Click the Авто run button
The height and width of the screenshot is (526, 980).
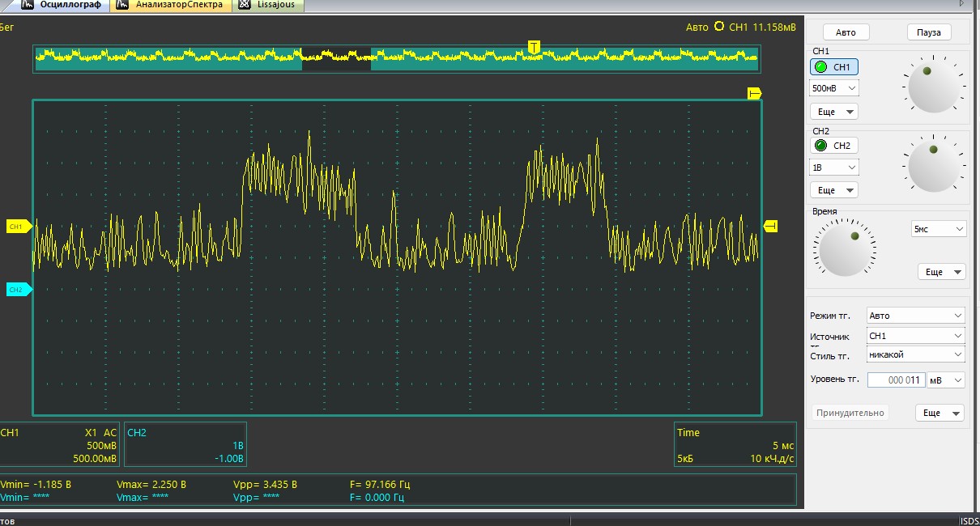tap(846, 32)
